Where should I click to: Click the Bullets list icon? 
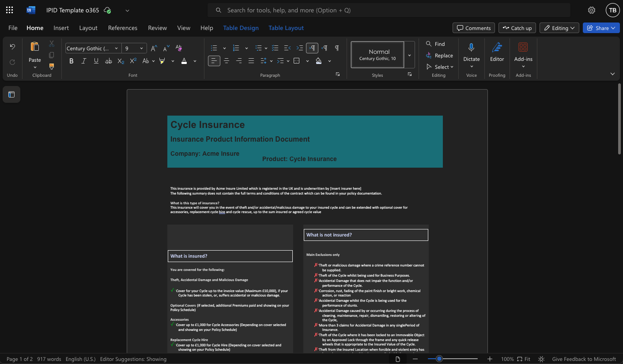point(214,48)
